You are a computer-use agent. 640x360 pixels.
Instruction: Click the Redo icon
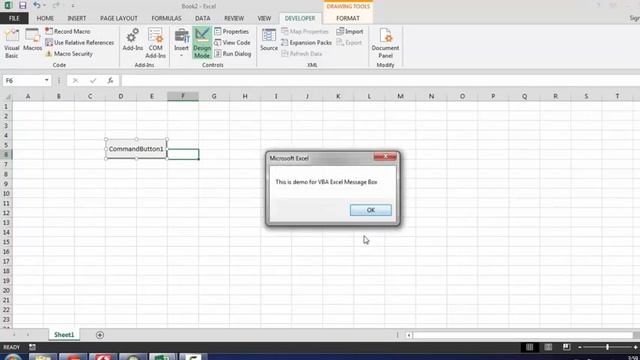click(x=56, y=5)
